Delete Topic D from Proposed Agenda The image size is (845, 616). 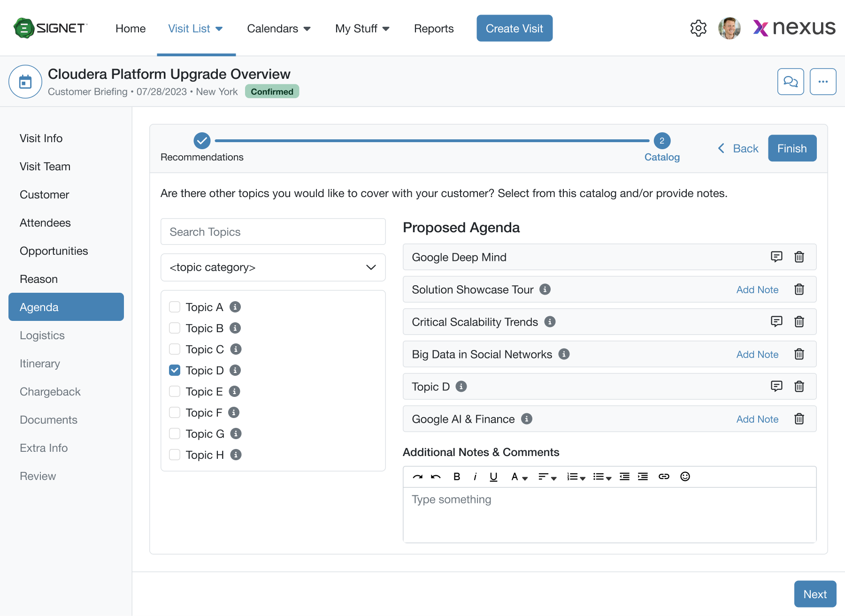799,386
